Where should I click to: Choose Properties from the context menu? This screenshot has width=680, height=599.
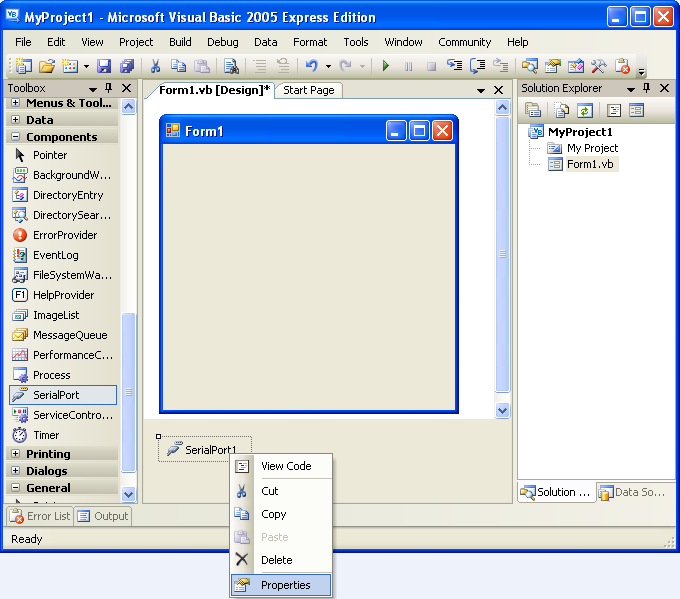(281, 585)
